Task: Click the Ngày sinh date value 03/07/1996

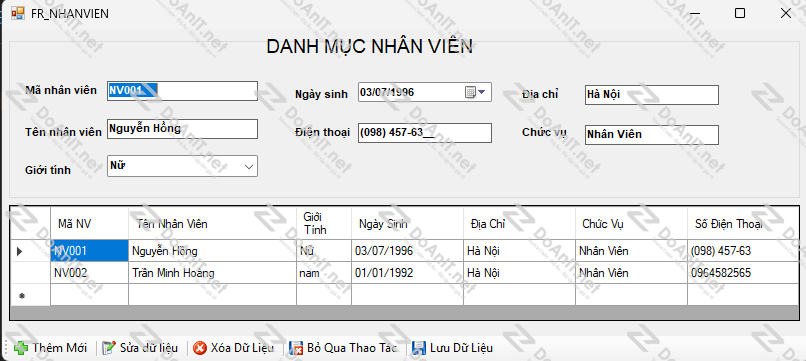Action: click(x=387, y=93)
